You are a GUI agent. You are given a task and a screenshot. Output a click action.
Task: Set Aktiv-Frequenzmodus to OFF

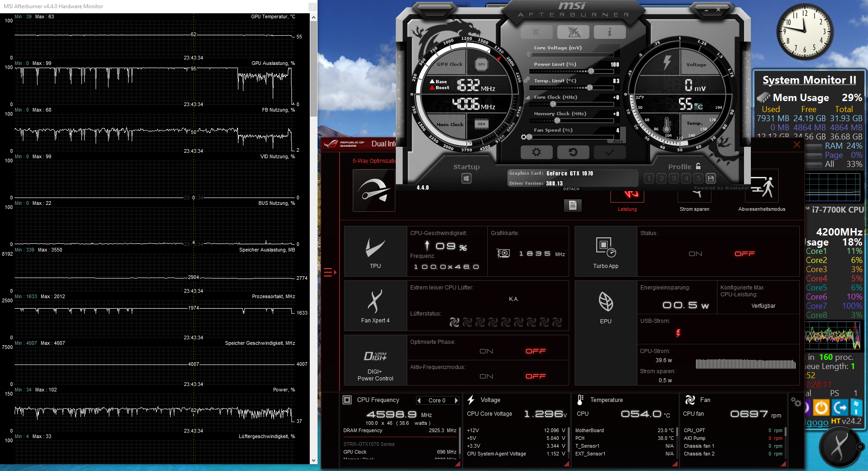tap(535, 376)
